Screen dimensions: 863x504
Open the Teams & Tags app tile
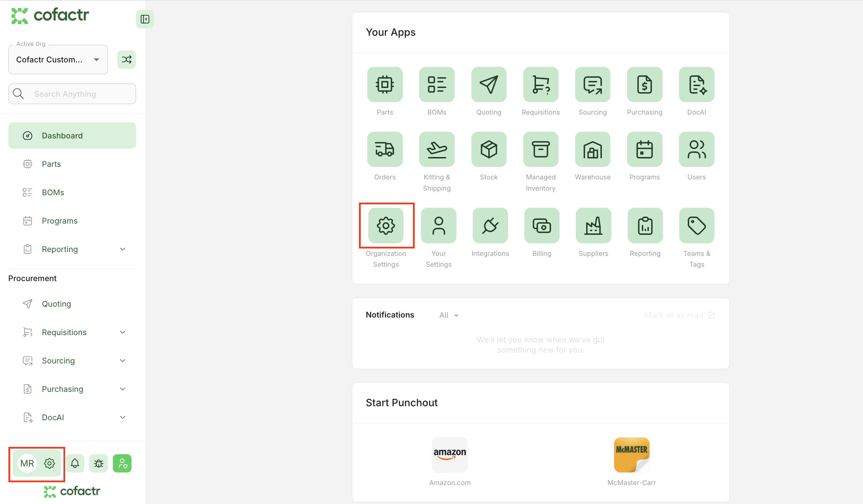[x=696, y=225]
